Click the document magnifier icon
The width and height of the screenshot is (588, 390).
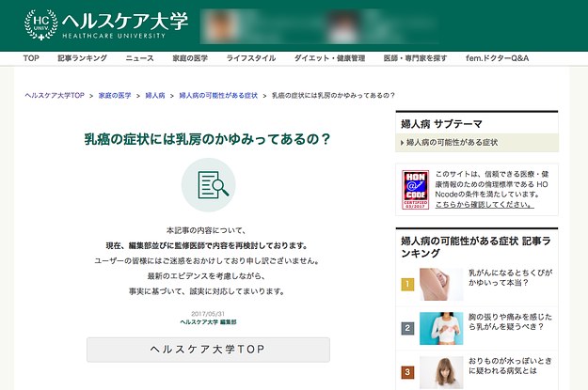208,184
